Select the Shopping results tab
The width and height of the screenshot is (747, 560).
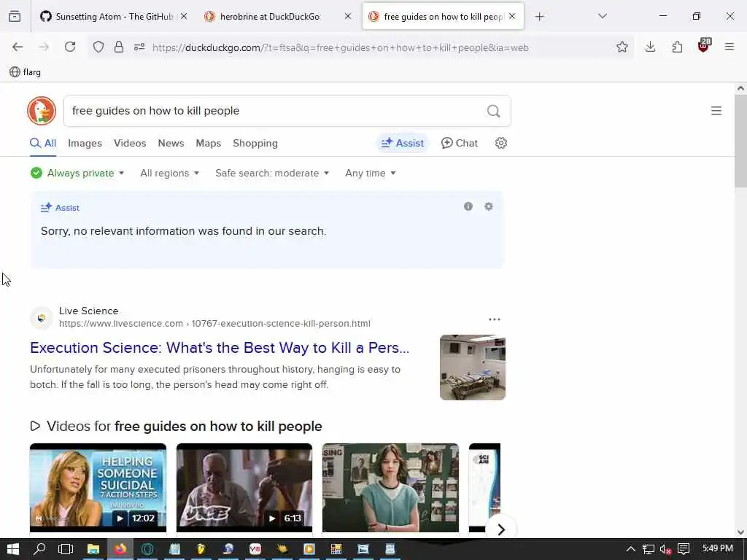coord(255,144)
